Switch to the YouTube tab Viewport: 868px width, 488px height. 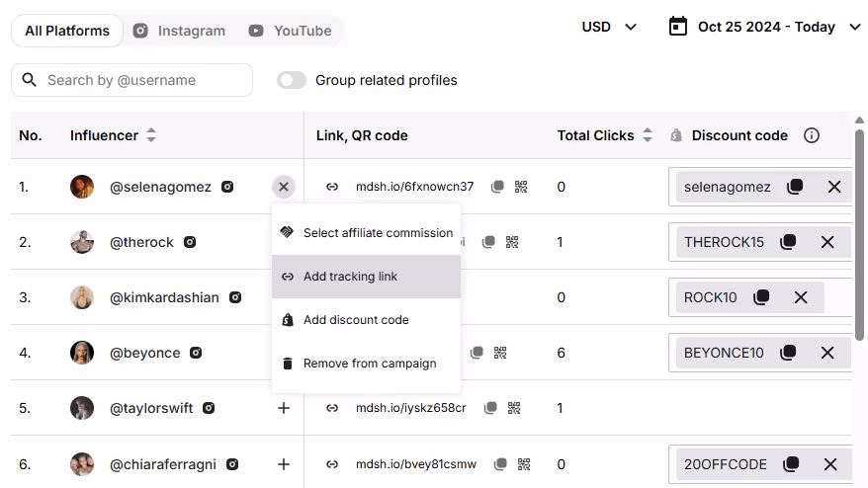(x=290, y=31)
